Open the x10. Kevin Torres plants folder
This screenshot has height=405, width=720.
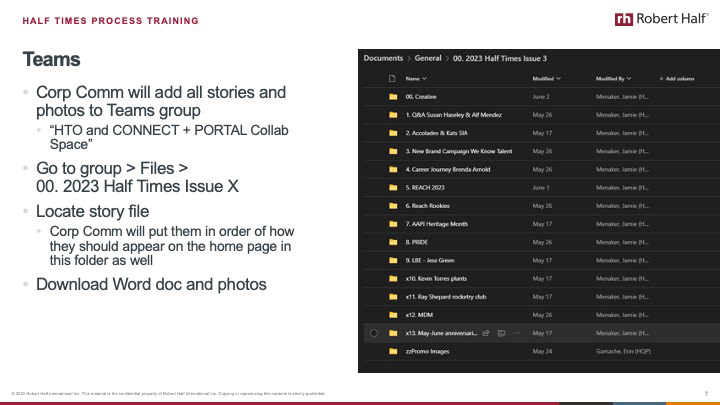coord(436,279)
